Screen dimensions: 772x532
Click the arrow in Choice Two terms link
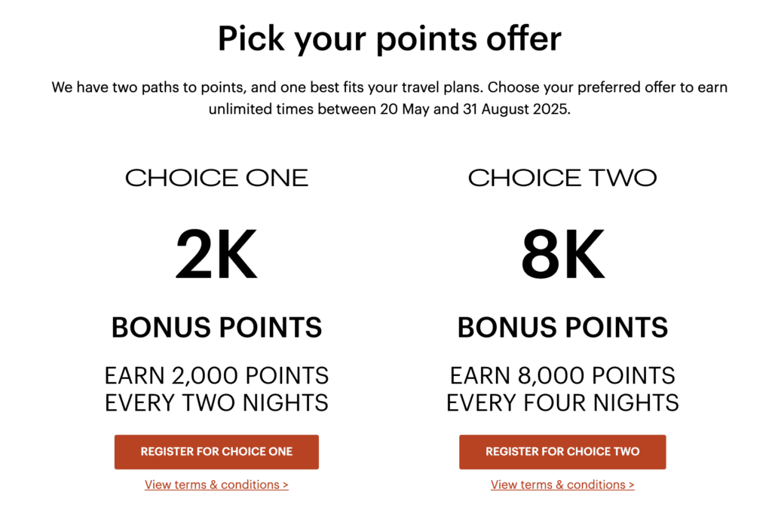[631, 485]
